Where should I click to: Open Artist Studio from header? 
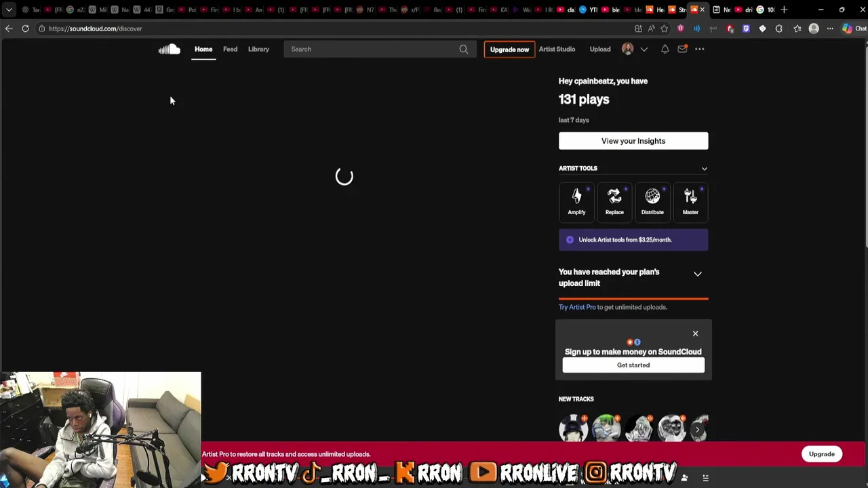pyautogui.click(x=557, y=49)
